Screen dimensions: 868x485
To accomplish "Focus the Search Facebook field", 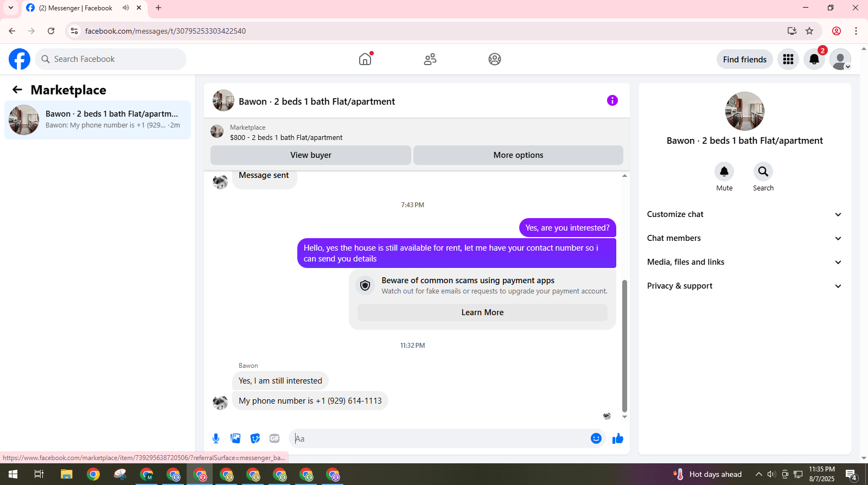I will [x=111, y=59].
